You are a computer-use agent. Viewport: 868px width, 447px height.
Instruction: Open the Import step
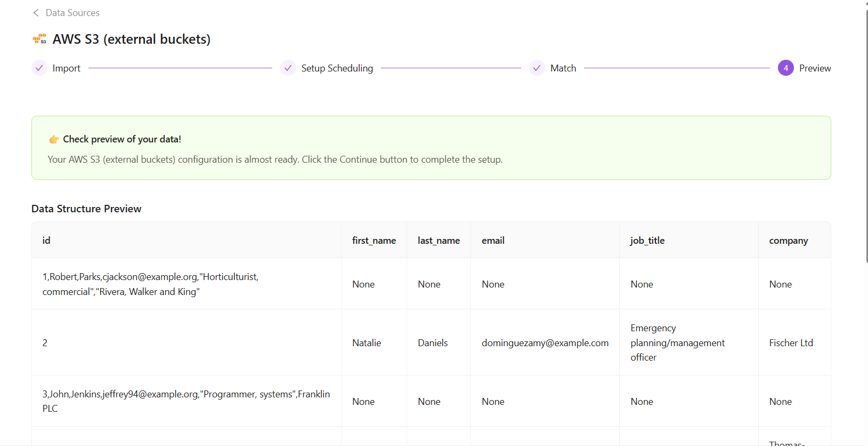66,68
